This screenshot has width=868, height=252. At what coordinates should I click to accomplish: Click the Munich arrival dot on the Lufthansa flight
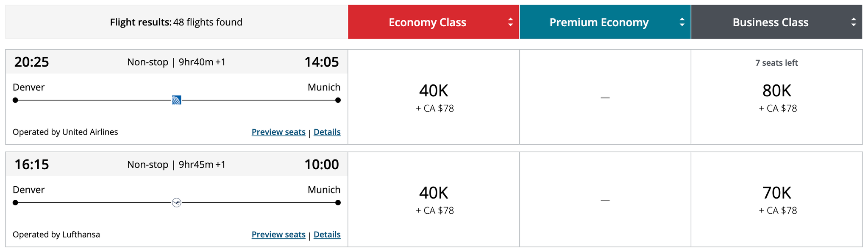[337, 202]
